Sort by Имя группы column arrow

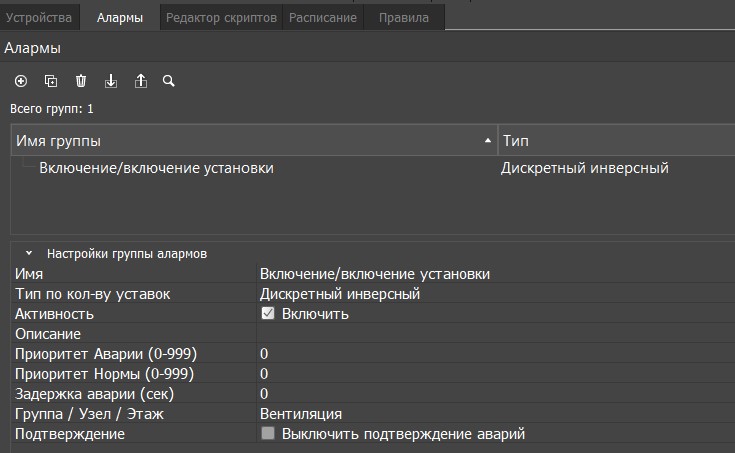click(487, 141)
